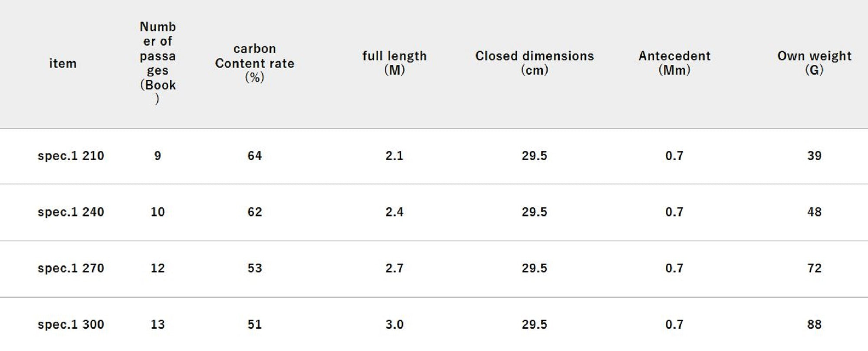Select the "full length (M)" column header
This screenshot has height=351, width=868.
point(395,63)
